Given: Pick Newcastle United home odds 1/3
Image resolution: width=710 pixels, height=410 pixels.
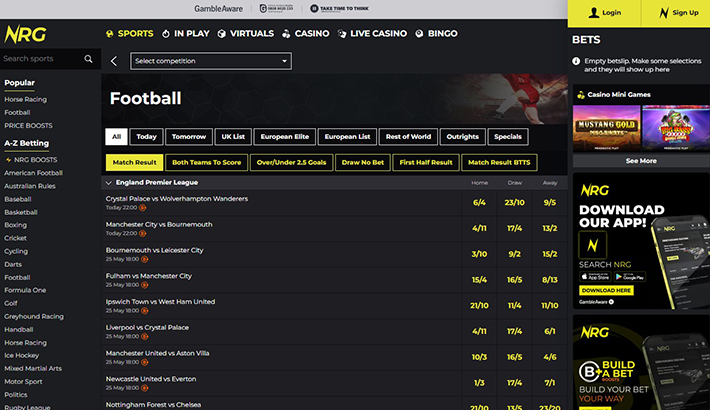Looking at the screenshot, I should (x=479, y=383).
